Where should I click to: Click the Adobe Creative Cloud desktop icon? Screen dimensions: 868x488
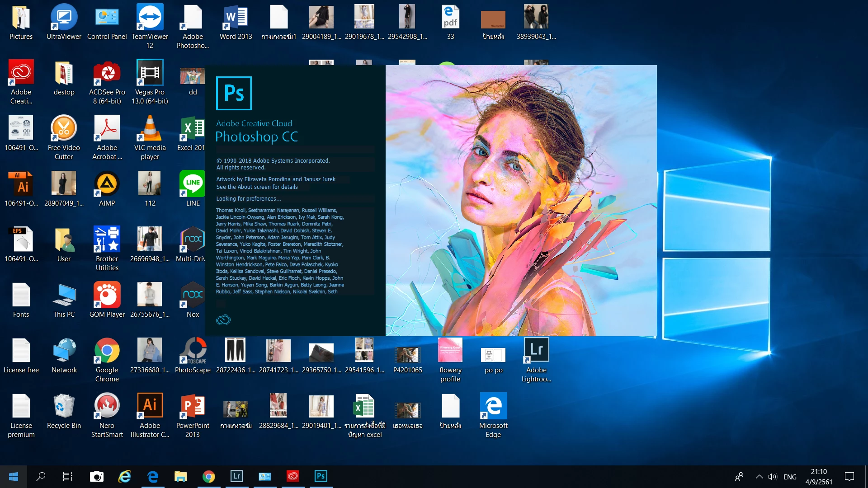point(21,73)
